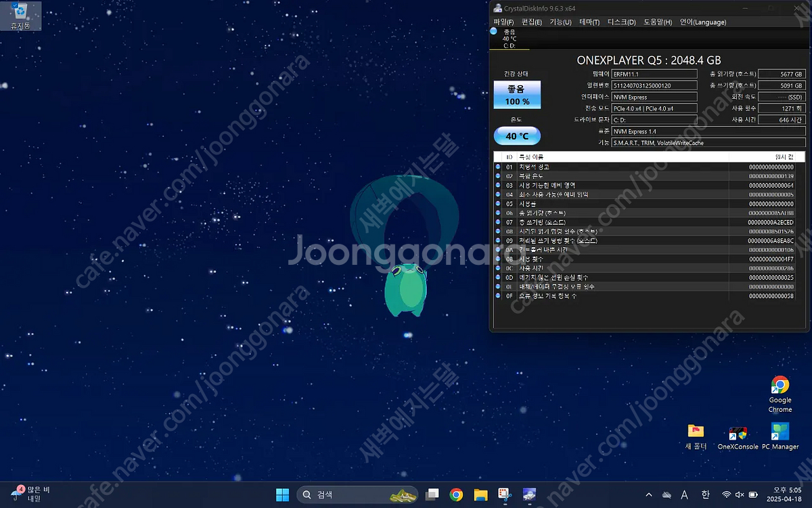
Task: Open the clock showing 오후 5:05
Action: pyautogui.click(x=785, y=494)
